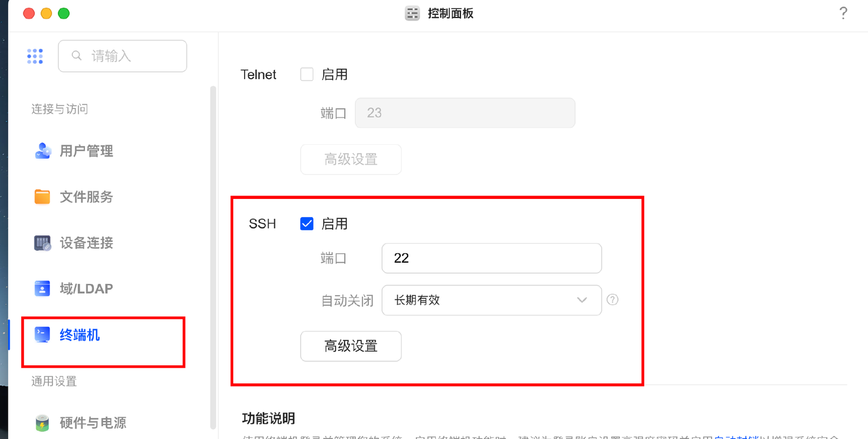The height and width of the screenshot is (439, 868).
Task: Click the app grid launcher icon
Action: 35,56
